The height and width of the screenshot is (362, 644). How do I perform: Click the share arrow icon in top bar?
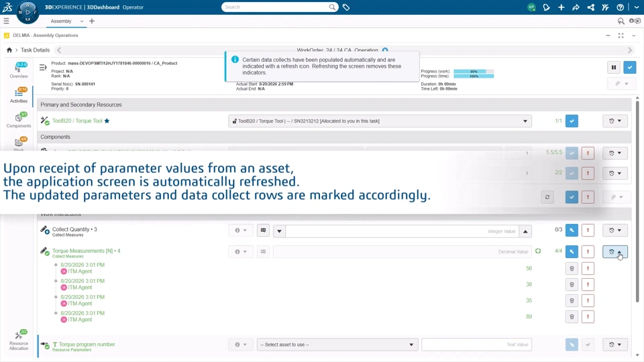(576, 7)
